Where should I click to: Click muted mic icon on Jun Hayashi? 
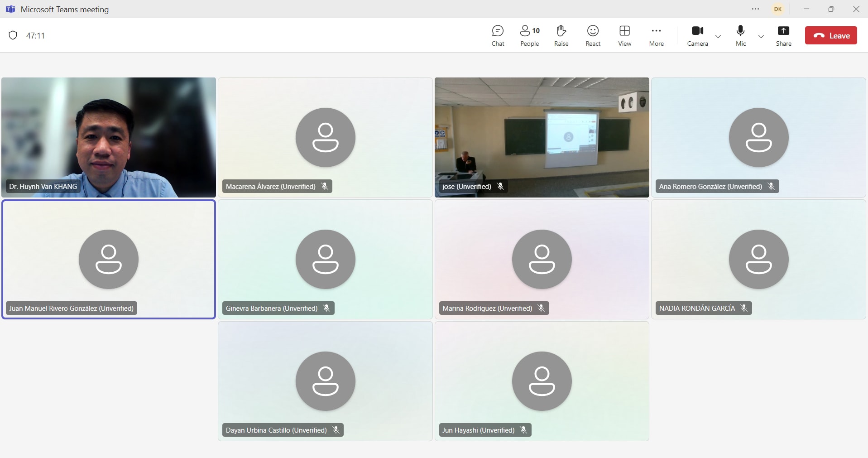[x=523, y=430]
